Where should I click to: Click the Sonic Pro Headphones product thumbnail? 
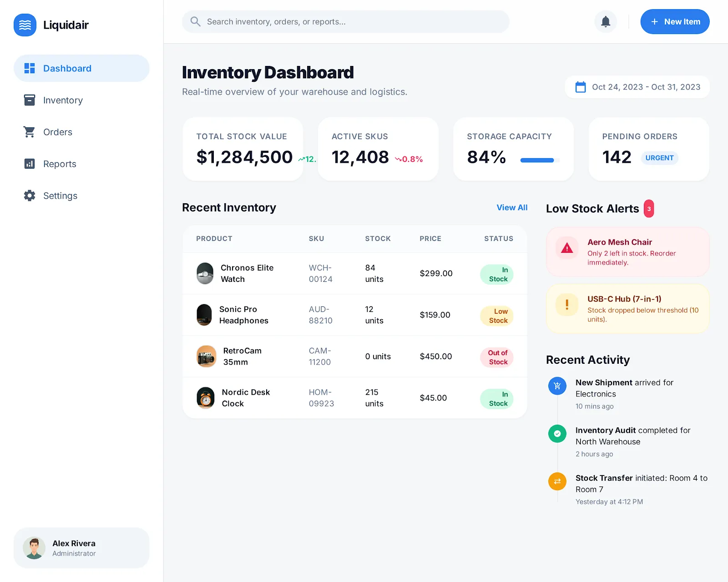pyautogui.click(x=204, y=315)
